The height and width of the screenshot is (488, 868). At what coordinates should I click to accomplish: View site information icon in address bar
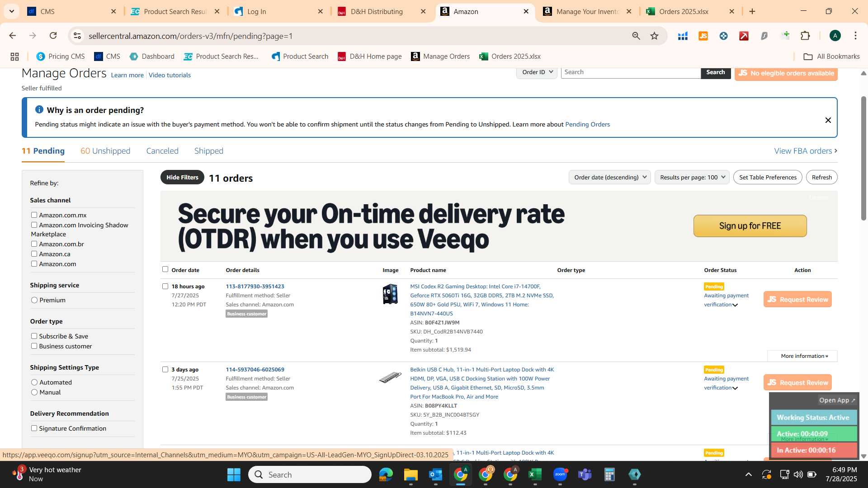tap(77, 36)
